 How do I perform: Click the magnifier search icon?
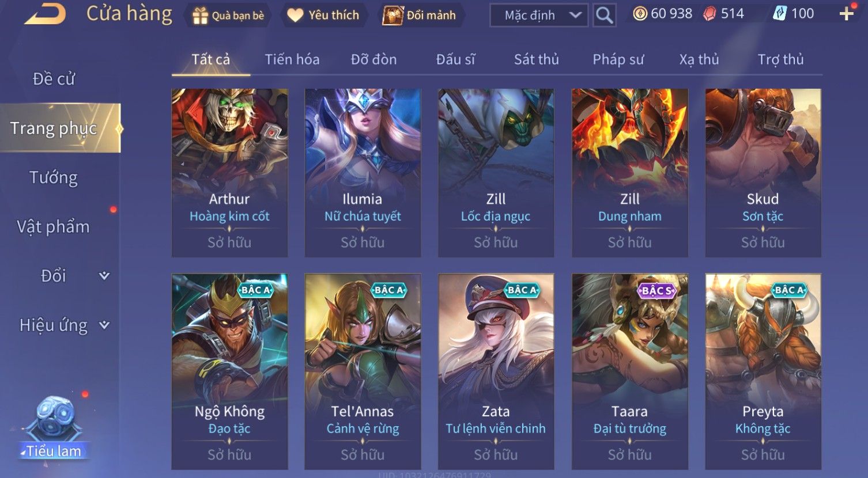[x=604, y=15]
